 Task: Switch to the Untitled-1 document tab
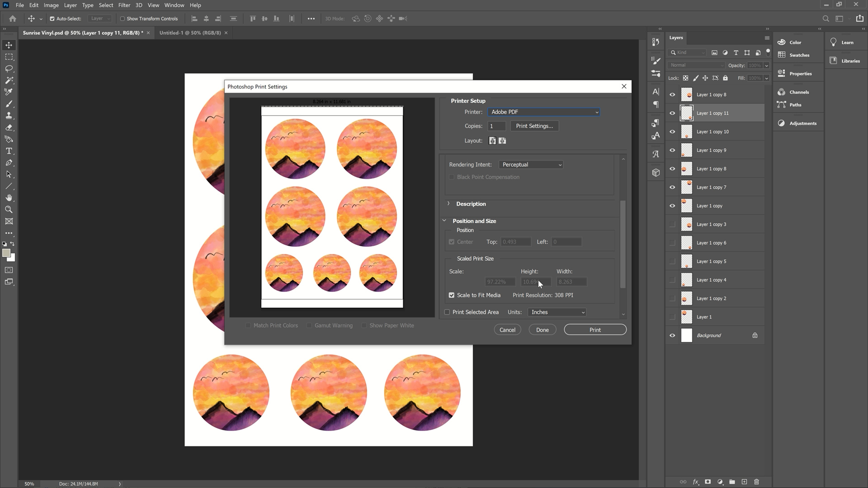pos(190,33)
